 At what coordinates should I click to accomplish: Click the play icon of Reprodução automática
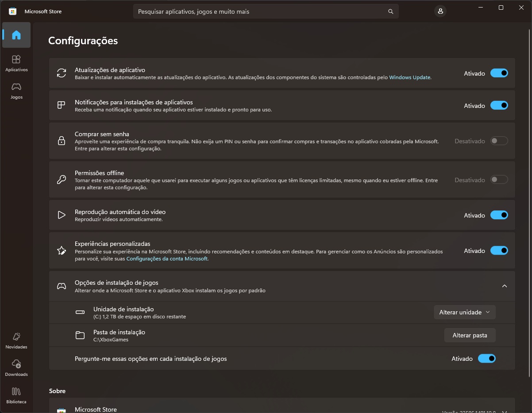click(x=62, y=215)
